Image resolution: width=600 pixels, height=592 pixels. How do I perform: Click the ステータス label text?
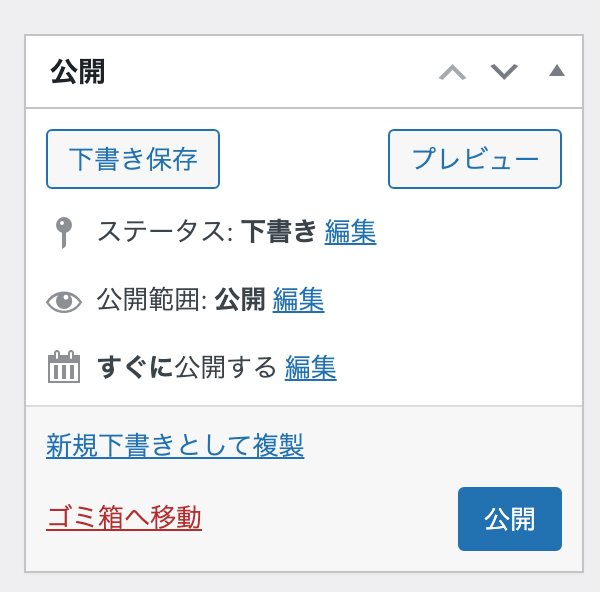click(165, 232)
